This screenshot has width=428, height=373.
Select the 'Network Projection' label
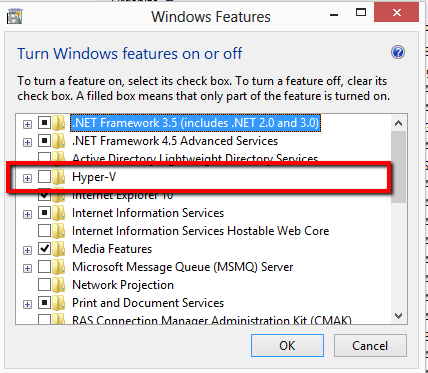123,285
